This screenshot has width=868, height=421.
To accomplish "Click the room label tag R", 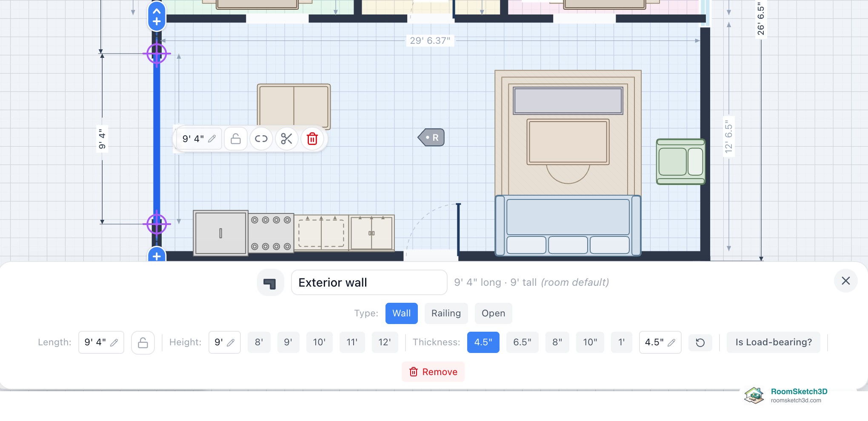I will coord(431,137).
